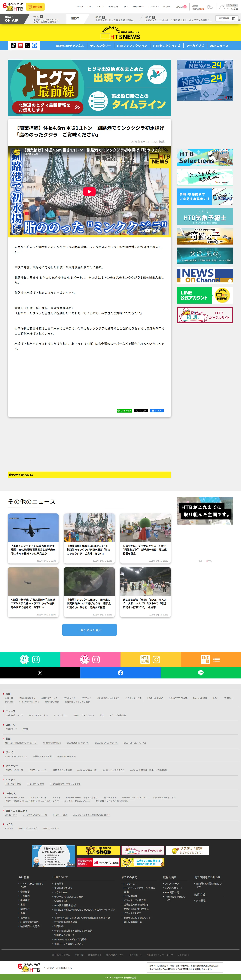241x980 pixels.
Task: Share the article with the X post button
Action: click(x=141, y=410)
